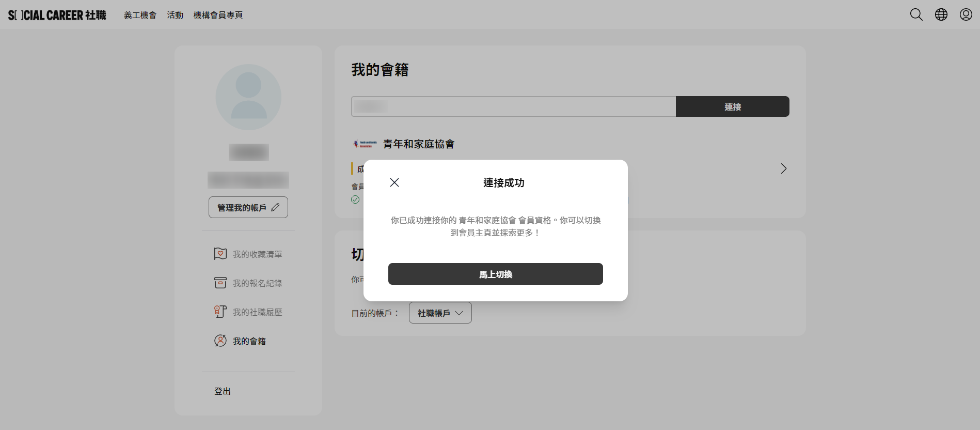Click the 我的會籍 person icon

pyautogui.click(x=220, y=341)
